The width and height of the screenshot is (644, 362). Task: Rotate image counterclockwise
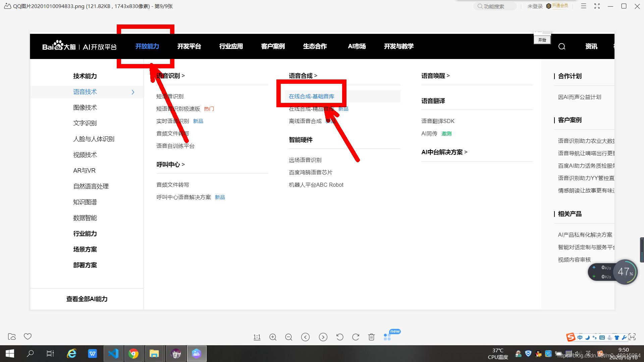click(340, 337)
